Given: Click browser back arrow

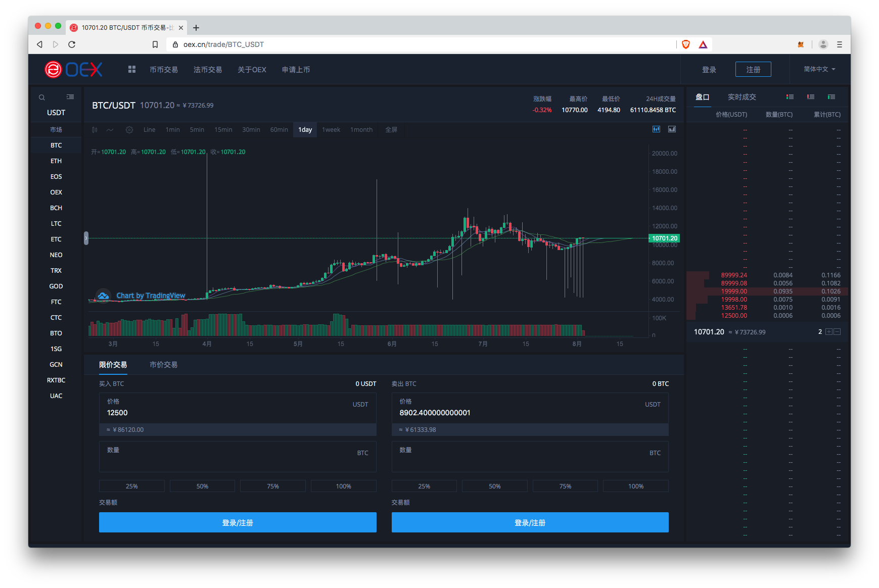Looking at the screenshot, I should 39,44.
